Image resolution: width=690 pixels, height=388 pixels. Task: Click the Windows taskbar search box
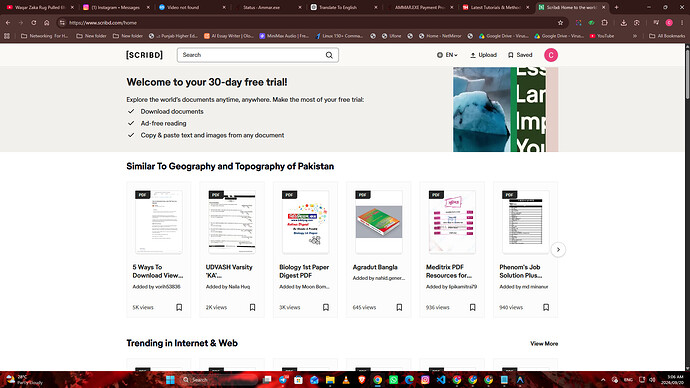tap(219, 380)
